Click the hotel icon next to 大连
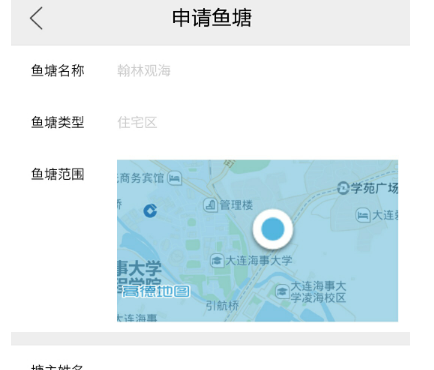The image size is (434, 370). tap(363, 215)
